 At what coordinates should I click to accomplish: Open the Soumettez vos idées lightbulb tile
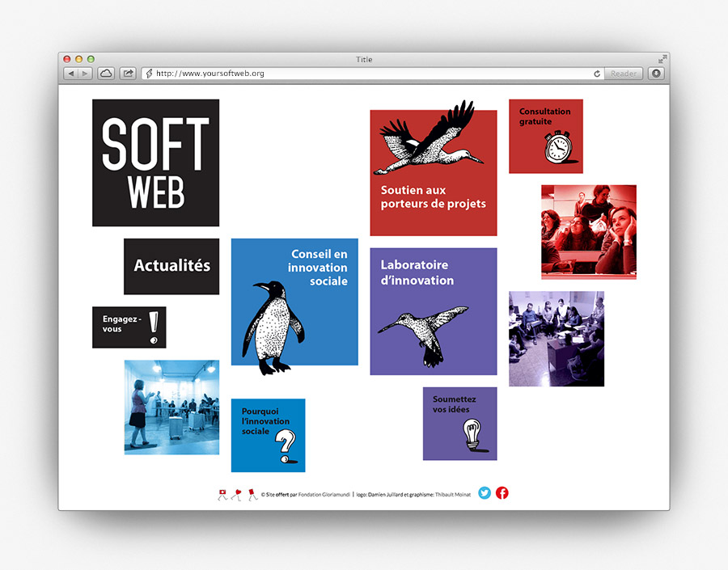coord(459,424)
